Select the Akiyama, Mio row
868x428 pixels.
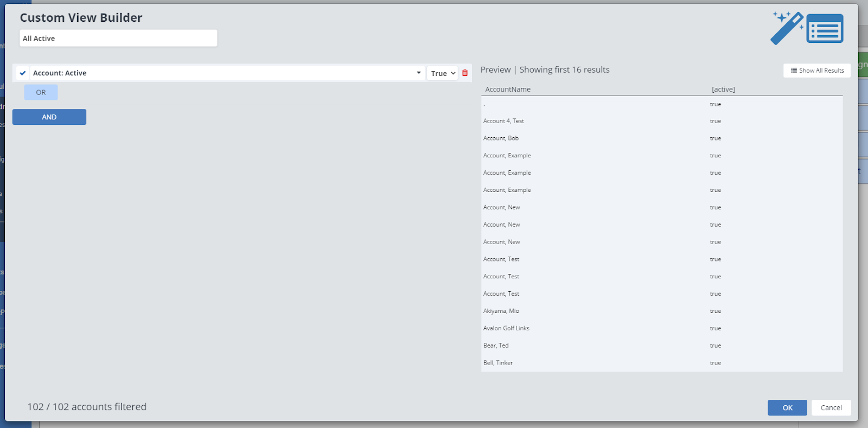tap(501, 311)
